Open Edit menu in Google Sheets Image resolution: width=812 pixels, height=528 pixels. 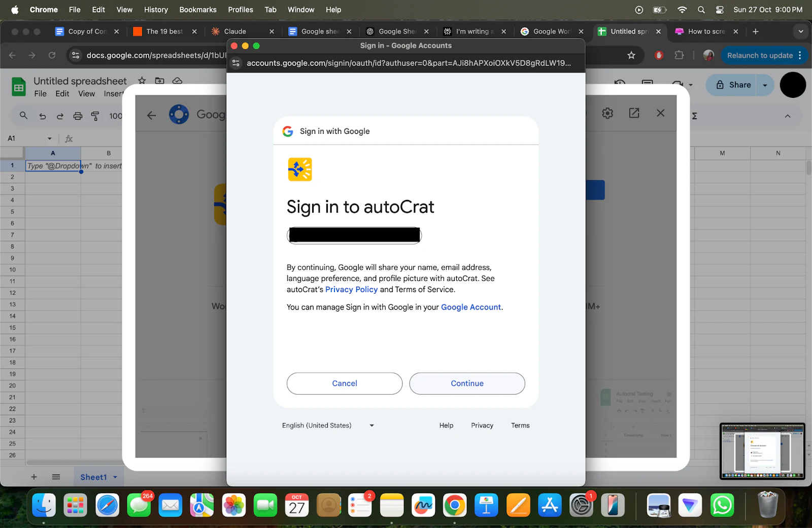click(x=62, y=94)
